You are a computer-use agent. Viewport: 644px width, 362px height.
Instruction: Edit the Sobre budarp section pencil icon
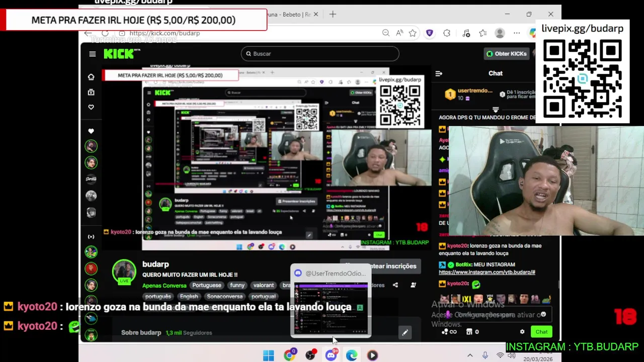coord(405,332)
